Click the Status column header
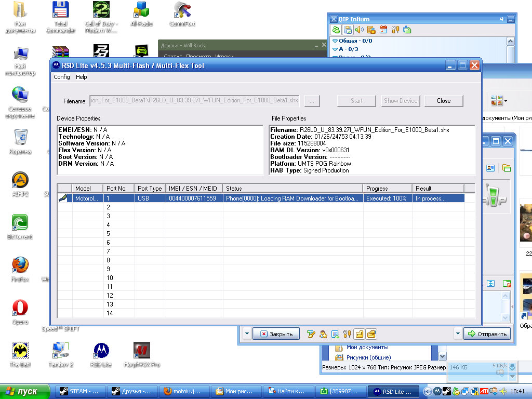 [293, 188]
